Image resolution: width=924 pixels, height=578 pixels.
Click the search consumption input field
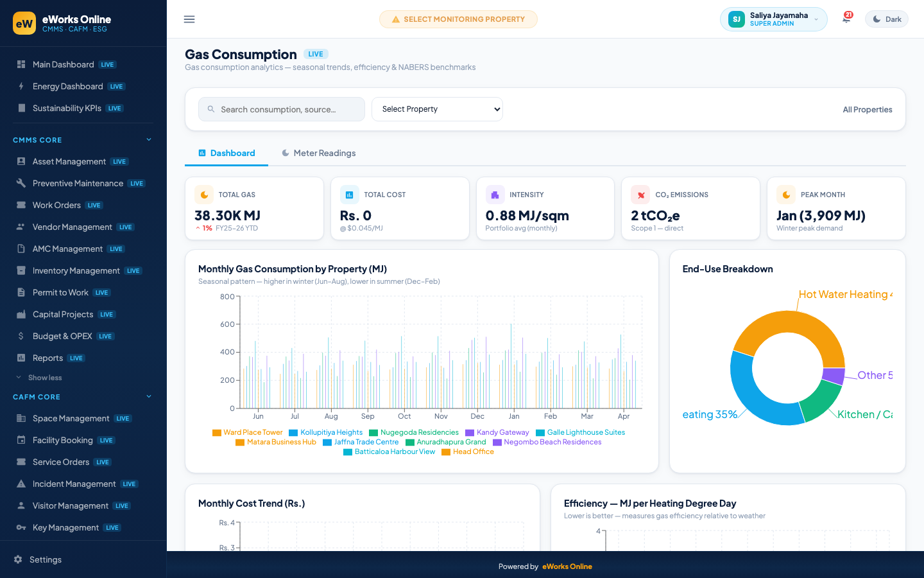pos(282,109)
